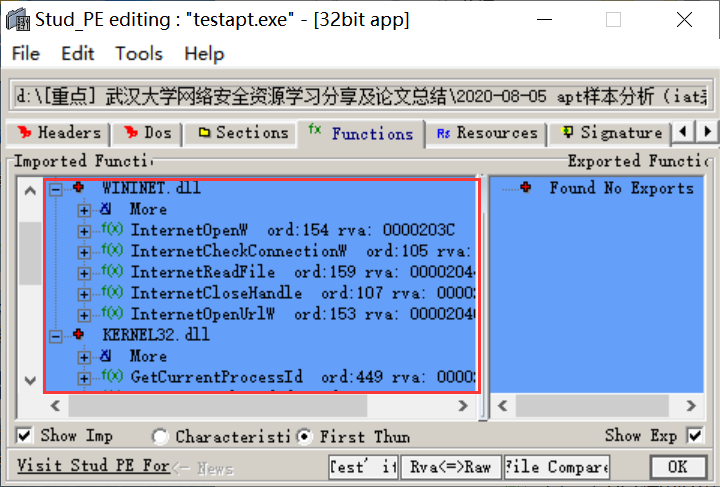
Task: Expand the InternetOpenW entry
Action: pyautogui.click(x=84, y=231)
